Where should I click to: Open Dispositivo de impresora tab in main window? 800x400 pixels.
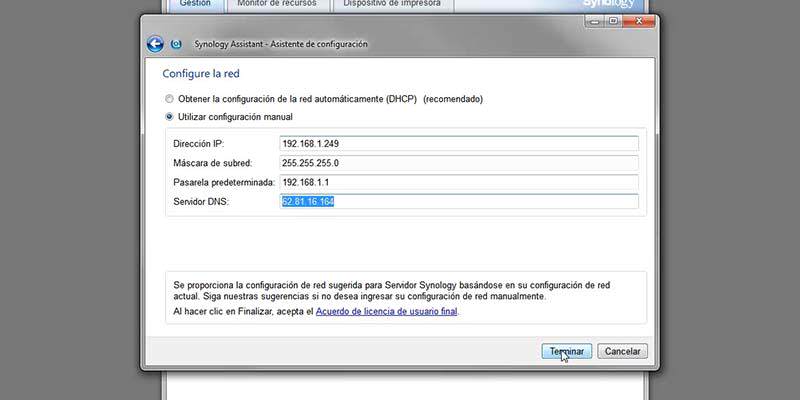pos(392,4)
